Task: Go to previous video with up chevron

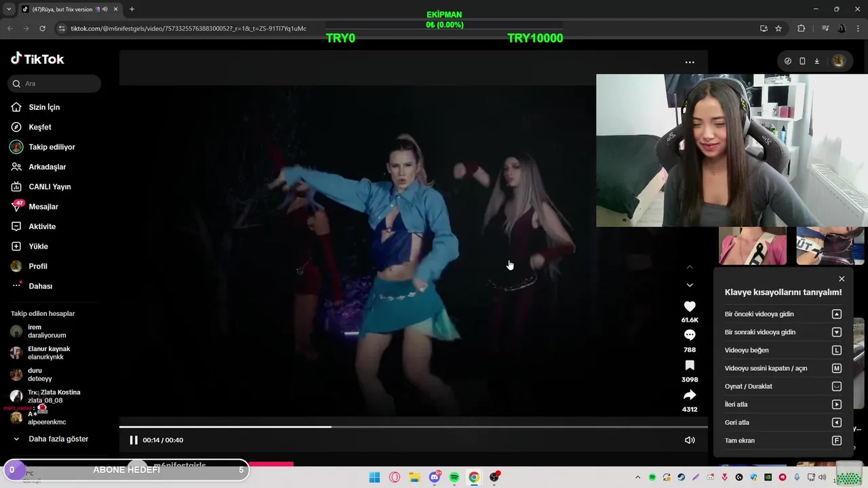Action: 690,267
